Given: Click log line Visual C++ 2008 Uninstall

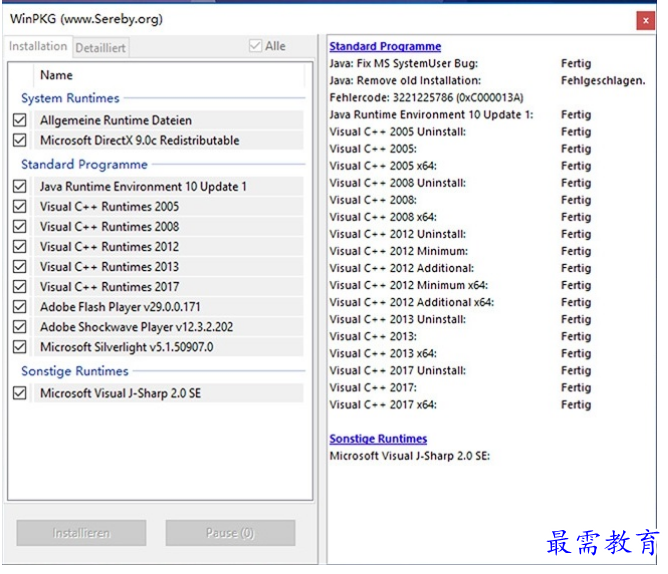Looking at the screenshot, I should point(397,183).
